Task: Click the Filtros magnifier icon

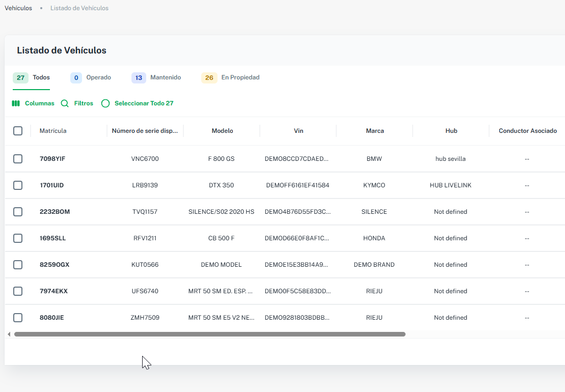Action: click(65, 103)
